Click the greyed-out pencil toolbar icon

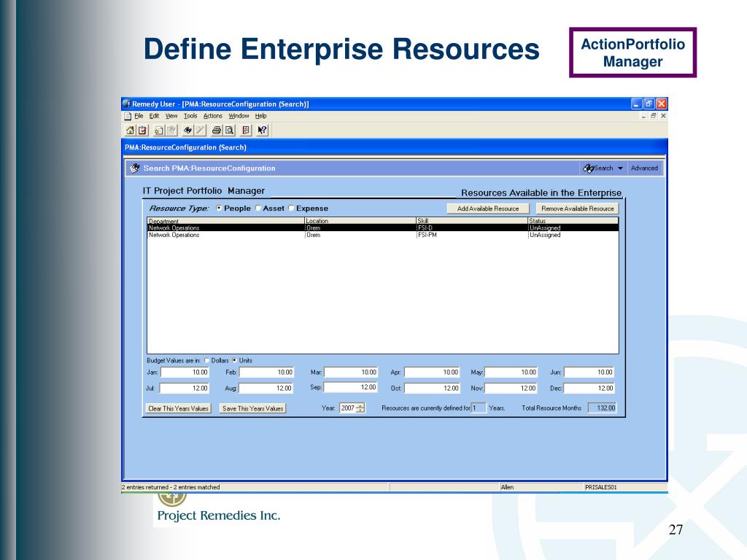(x=200, y=130)
